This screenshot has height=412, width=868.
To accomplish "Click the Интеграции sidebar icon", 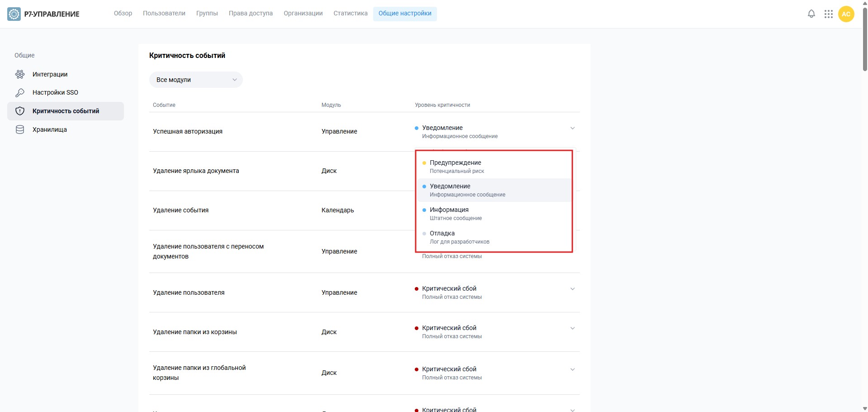I will pos(20,74).
